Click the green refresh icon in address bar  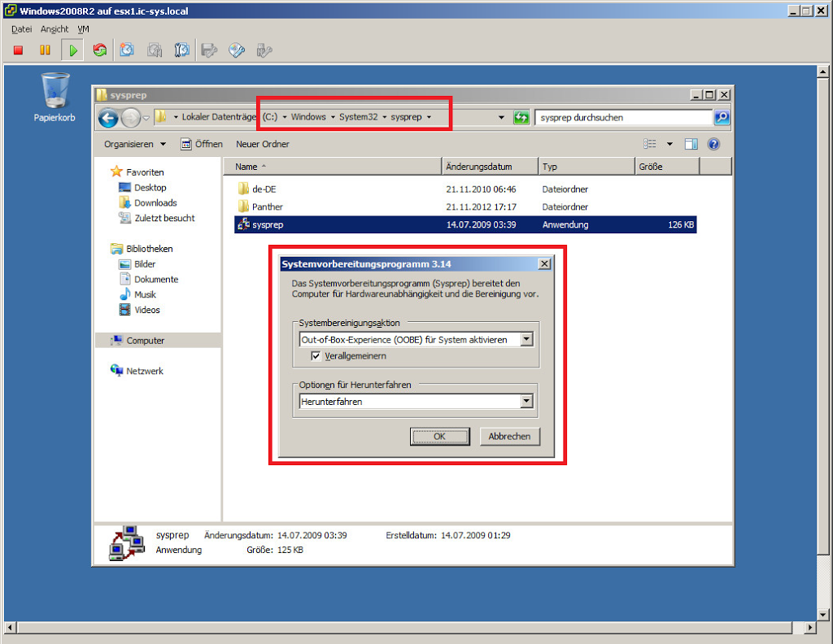[521, 118]
